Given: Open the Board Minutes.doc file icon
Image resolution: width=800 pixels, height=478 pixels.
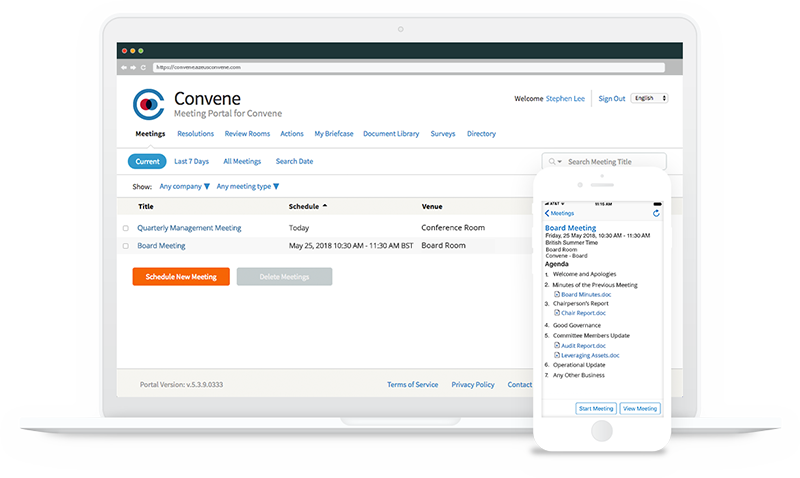Looking at the screenshot, I should tap(557, 295).
